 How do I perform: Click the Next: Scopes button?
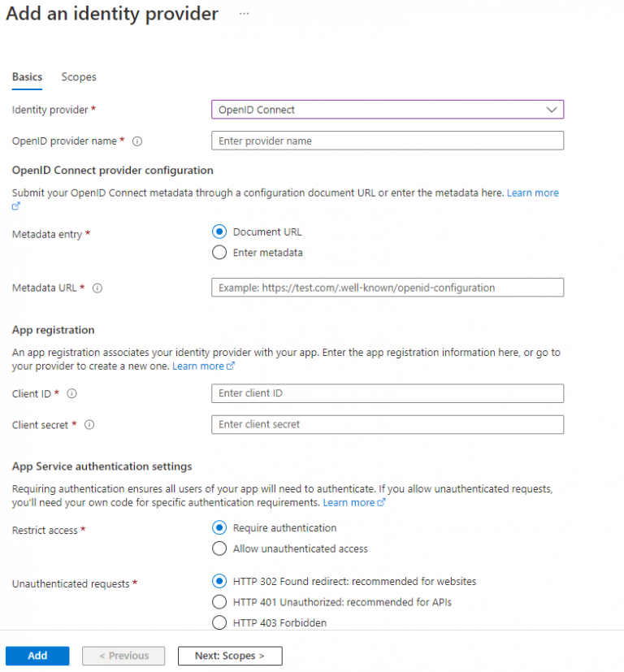pos(229,655)
